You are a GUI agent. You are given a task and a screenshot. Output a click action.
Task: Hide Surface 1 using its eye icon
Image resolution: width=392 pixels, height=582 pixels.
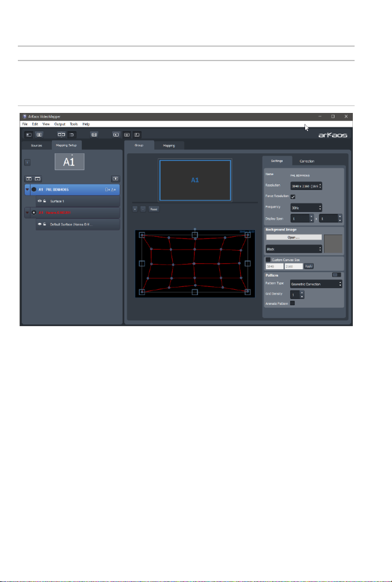coord(39,201)
